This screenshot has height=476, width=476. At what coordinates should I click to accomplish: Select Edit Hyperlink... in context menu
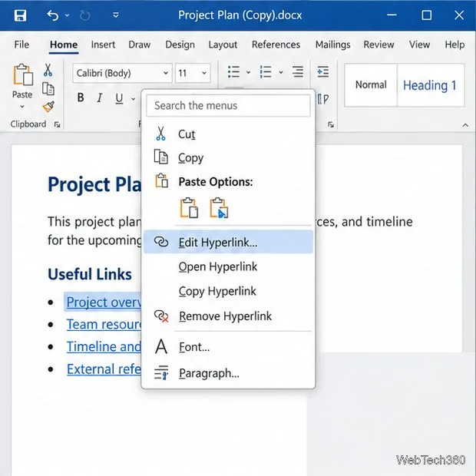point(228,242)
